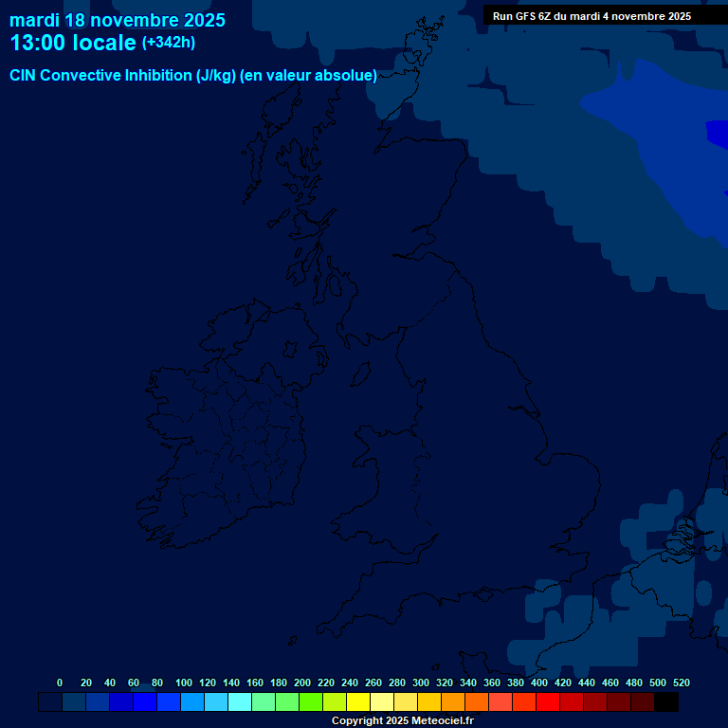The image size is (728, 728).
Task: Pick the light cyan swatch near 160
Action: coord(240,702)
